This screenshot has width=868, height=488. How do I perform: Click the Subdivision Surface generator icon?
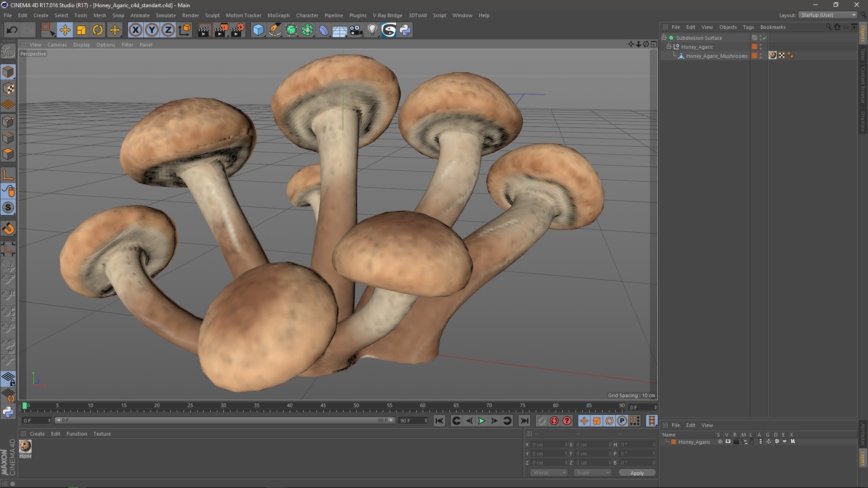click(292, 30)
